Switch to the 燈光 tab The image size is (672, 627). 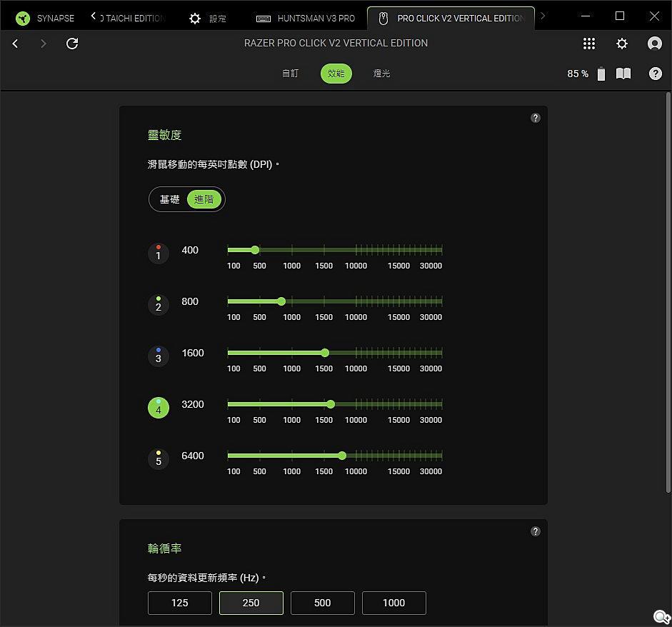[x=382, y=74]
